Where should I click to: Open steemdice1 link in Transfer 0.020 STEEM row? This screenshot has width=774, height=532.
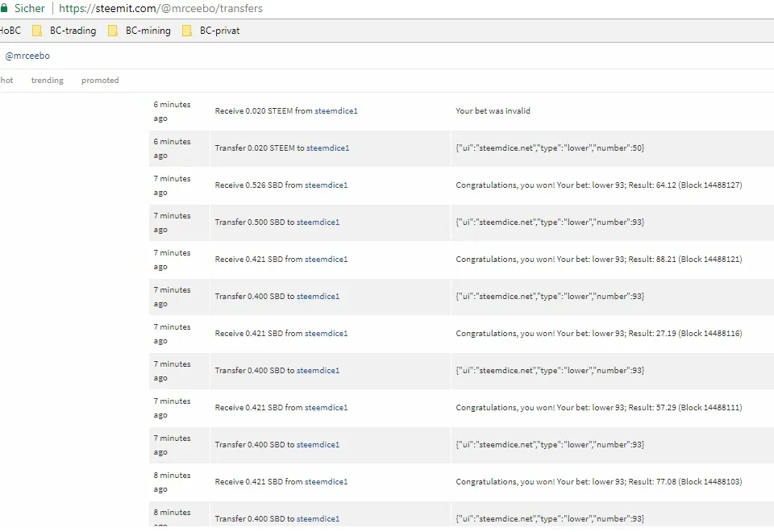(x=328, y=148)
